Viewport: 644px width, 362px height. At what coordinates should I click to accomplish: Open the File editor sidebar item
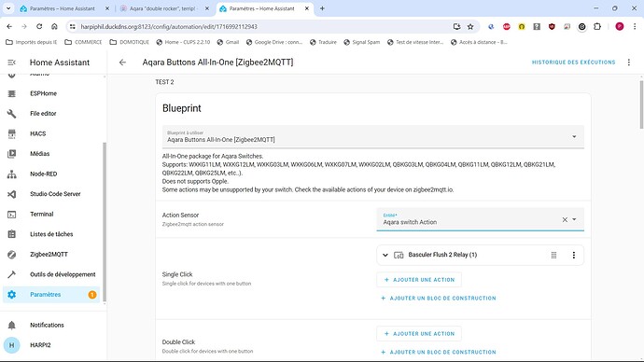point(51,114)
